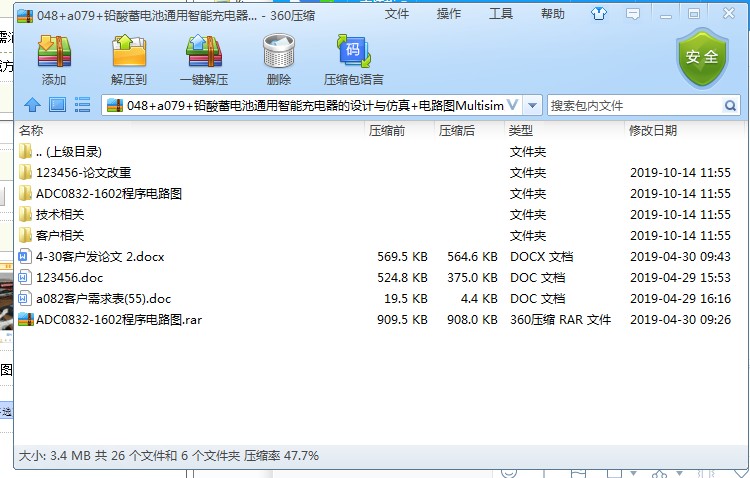Viewport: 750px width, 478px height.
Task: Click the DOCX 文档 type cell
Action: [x=541, y=257]
